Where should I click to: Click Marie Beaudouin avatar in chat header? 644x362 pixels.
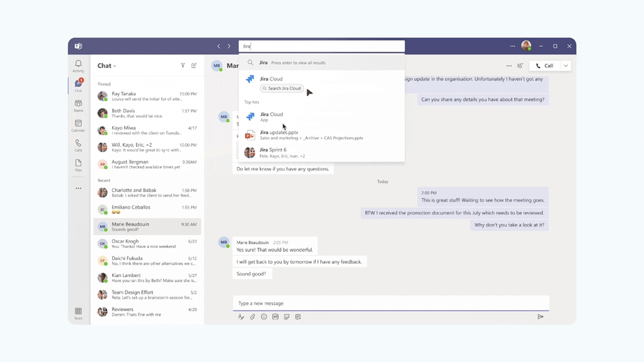(217, 66)
